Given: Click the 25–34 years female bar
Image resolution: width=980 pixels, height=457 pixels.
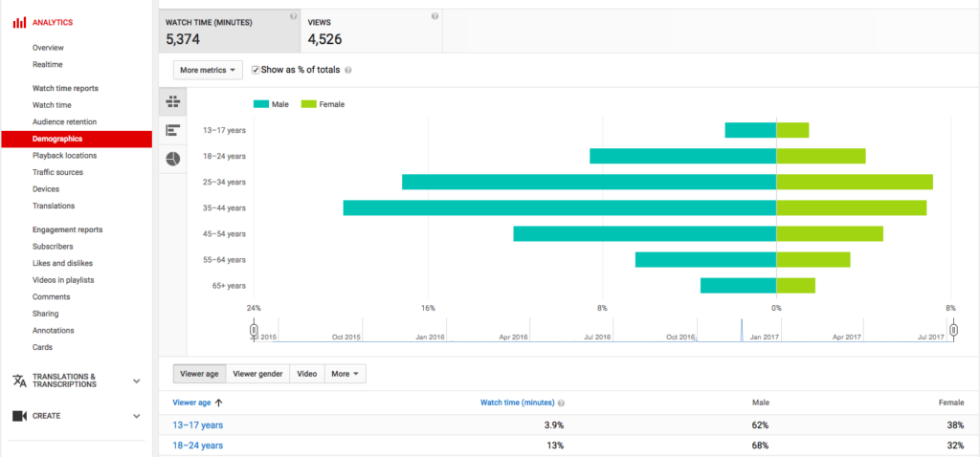Looking at the screenshot, I should (855, 183).
